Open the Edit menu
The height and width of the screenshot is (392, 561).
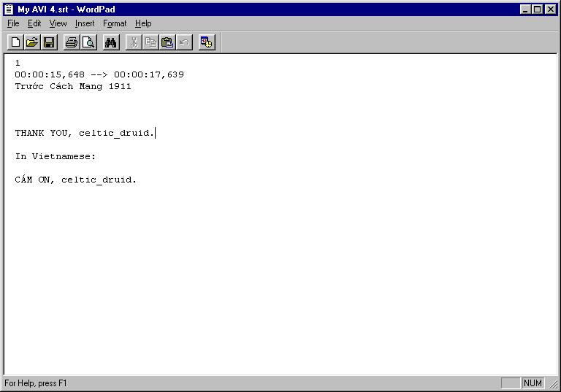[x=34, y=23]
